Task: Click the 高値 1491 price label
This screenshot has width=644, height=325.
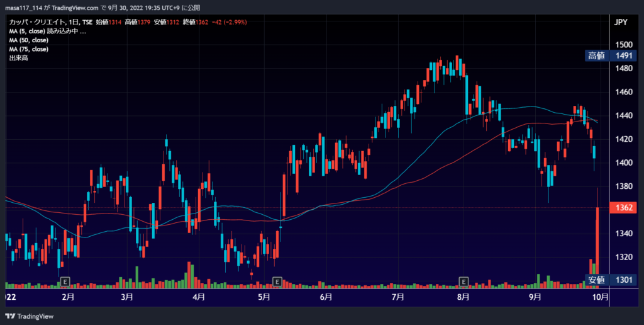Action: coord(611,55)
